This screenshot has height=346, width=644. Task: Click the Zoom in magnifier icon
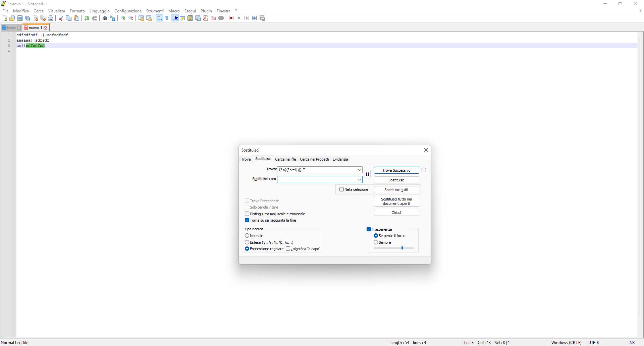(x=123, y=18)
